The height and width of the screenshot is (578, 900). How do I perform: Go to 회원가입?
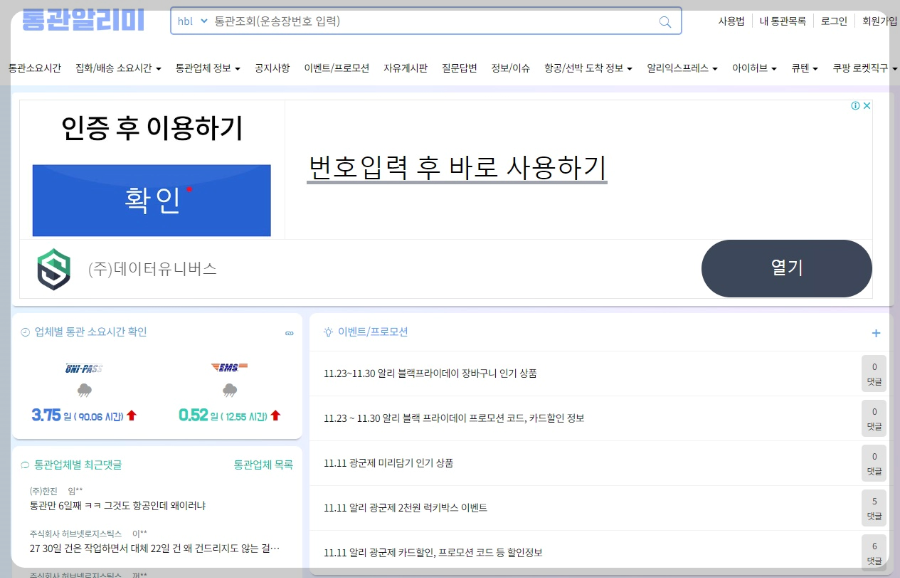(879, 21)
